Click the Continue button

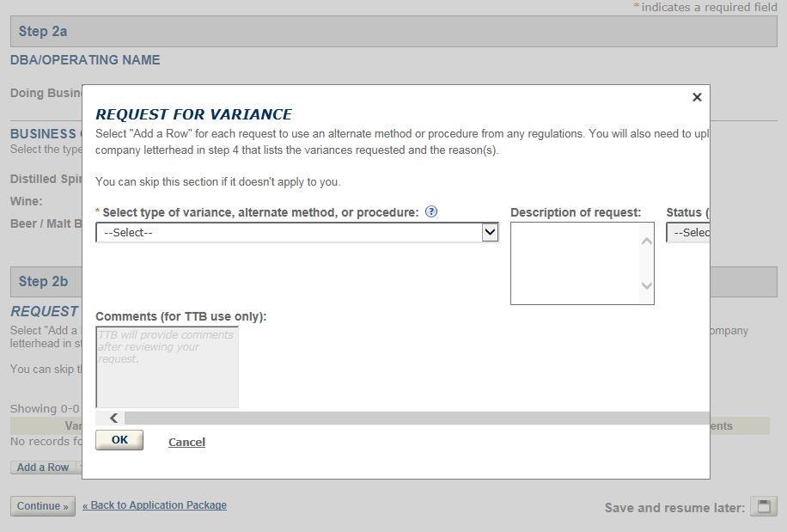click(43, 506)
